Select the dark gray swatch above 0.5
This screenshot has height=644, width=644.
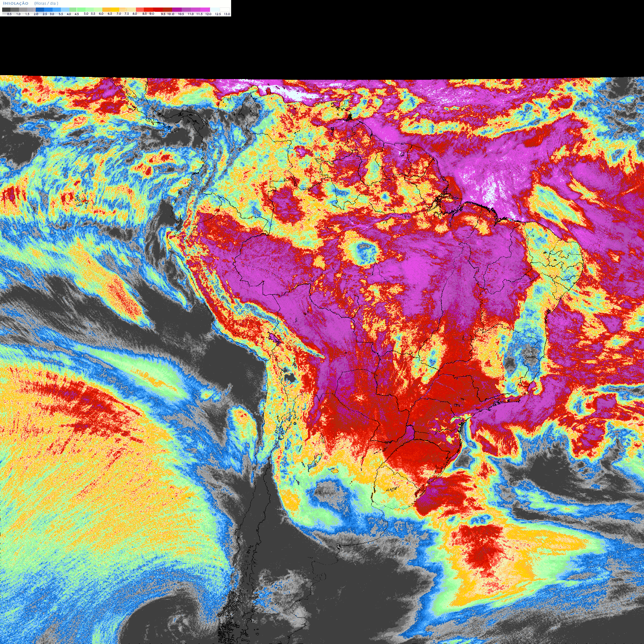(6, 10)
